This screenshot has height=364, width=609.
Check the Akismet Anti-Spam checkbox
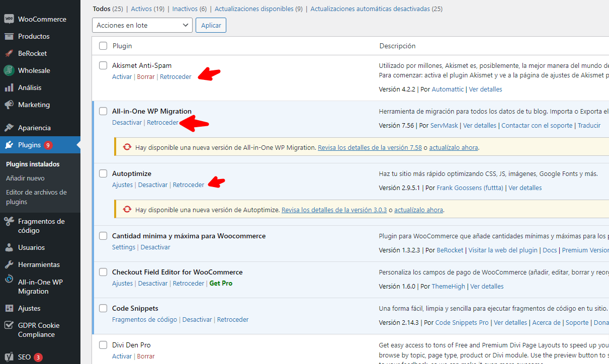[x=103, y=65]
